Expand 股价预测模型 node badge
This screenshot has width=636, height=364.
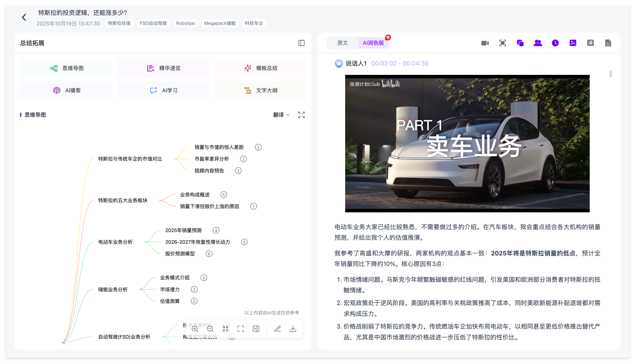[209, 254]
